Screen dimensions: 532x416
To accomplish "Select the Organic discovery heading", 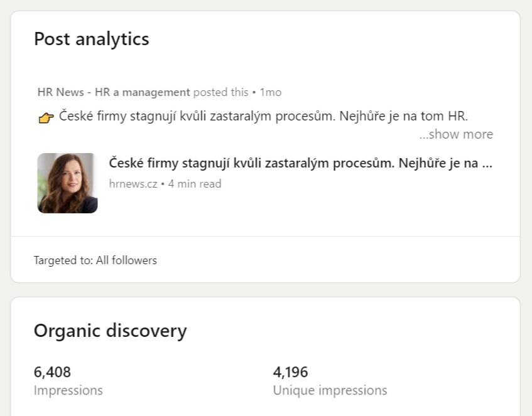I will tap(111, 331).
